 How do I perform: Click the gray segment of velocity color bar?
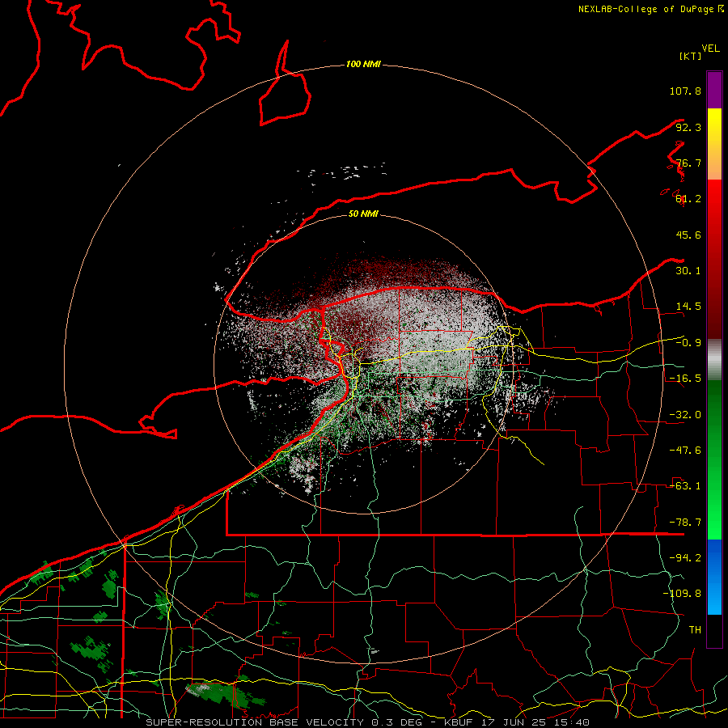pyautogui.click(x=714, y=360)
